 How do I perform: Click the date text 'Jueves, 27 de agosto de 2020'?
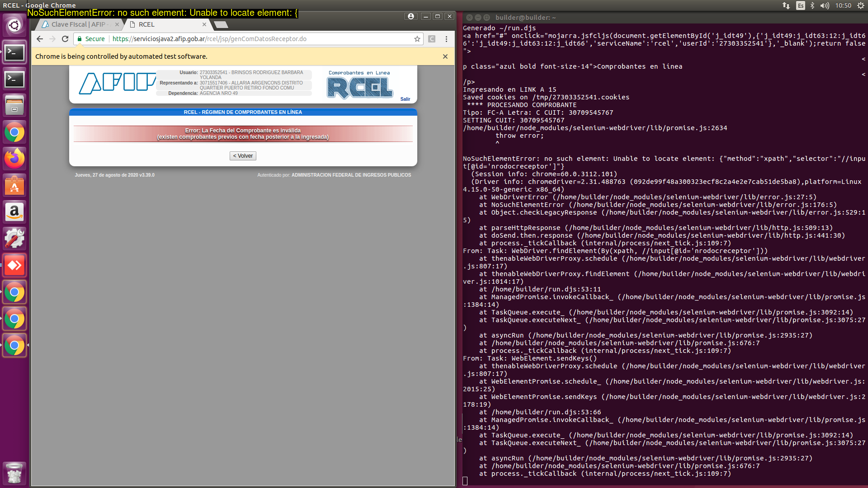coord(106,175)
